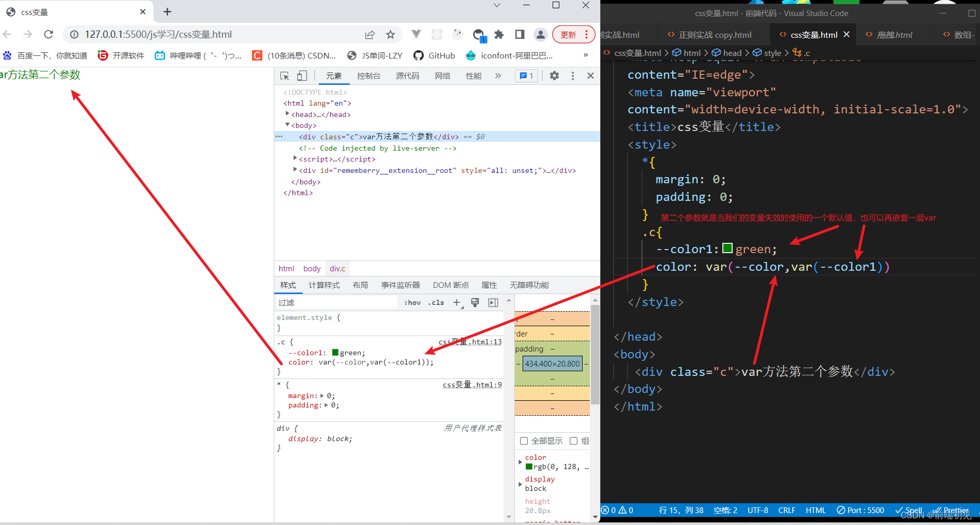Open the DevTools issues counter badge

tap(527, 76)
